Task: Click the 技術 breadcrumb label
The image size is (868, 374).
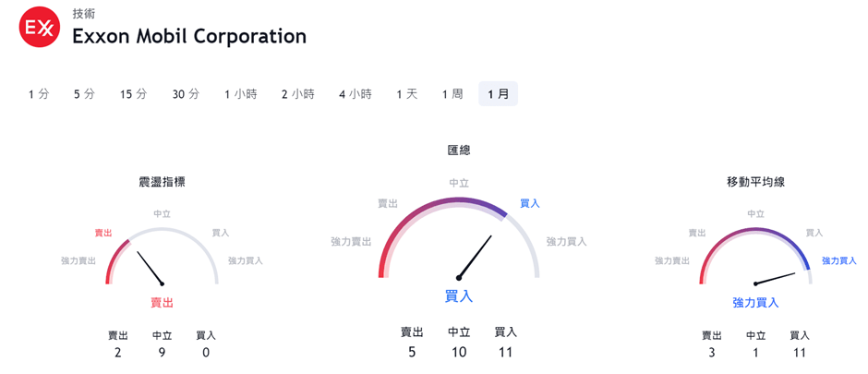Action: [83, 14]
